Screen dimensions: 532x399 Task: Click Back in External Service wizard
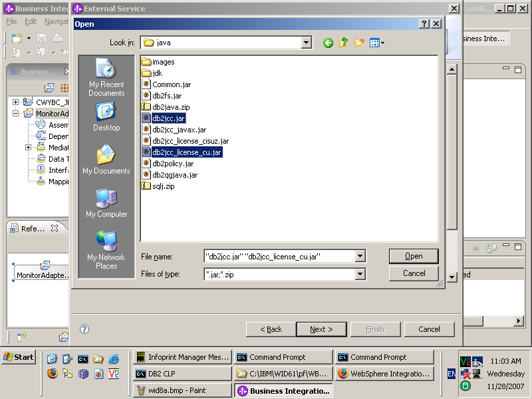point(271,329)
